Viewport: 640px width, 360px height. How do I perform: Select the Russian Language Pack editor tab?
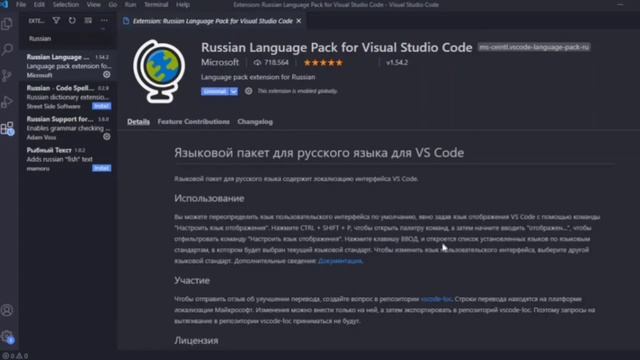(x=212, y=21)
